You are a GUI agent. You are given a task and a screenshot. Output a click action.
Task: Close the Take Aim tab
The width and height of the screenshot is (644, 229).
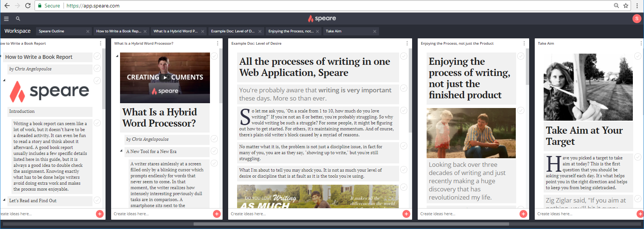click(375, 31)
